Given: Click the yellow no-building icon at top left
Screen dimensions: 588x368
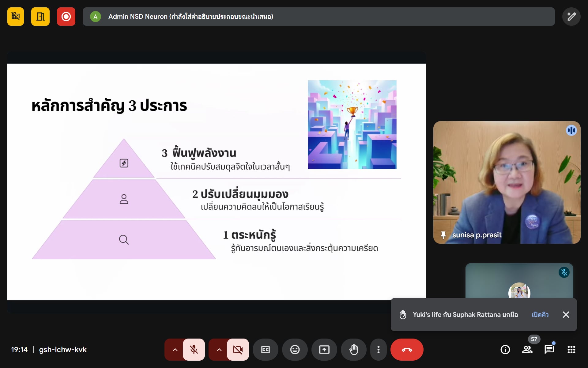Looking at the screenshot, I should [x=16, y=17].
